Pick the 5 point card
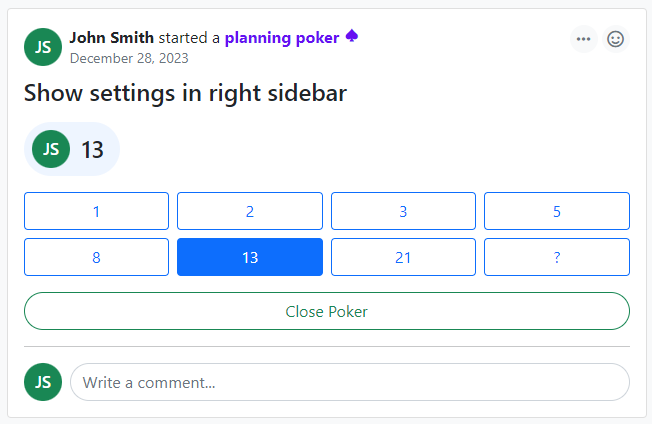Screen dimensions: 652x424 point(557,211)
